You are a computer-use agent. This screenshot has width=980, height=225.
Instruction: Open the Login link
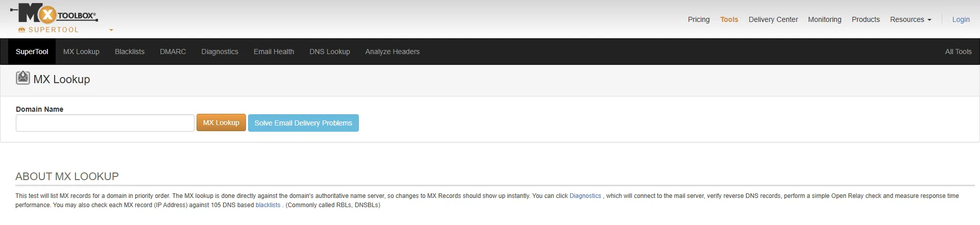point(961,19)
